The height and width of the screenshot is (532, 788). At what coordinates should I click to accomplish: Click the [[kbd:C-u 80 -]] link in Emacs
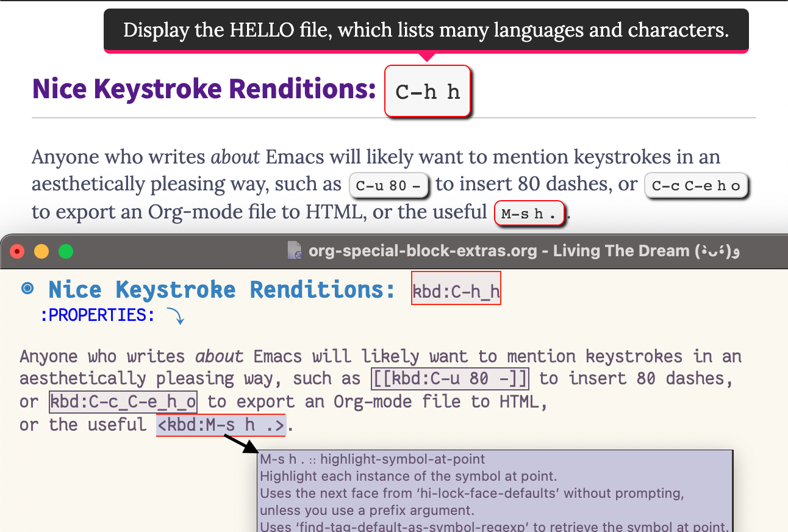450,378
